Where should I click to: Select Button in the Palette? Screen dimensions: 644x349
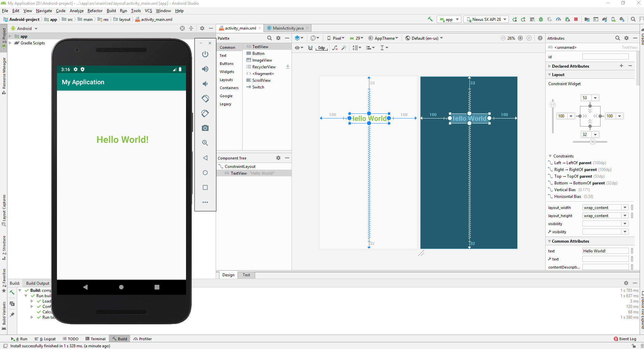click(x=258, y=54)
